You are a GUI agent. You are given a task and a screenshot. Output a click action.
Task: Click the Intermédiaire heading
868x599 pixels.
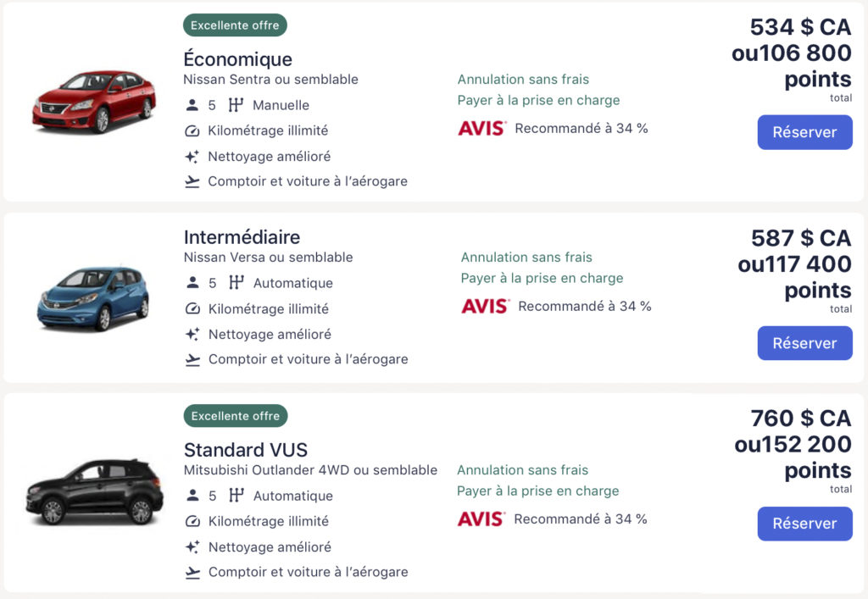pos(242,237)
